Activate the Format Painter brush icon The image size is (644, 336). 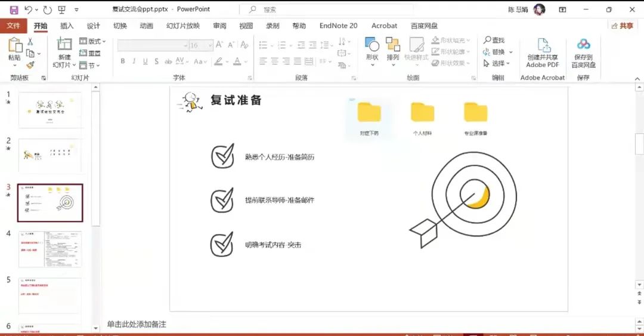point(30,64)
